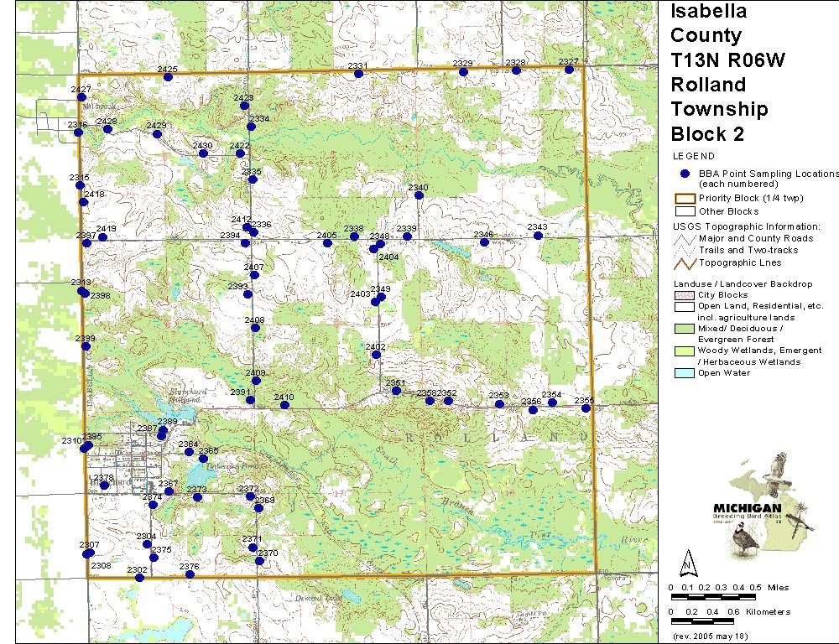Image resolution: width=839 pixels, height=644 pixels.
Task: Select sampling location 2343
Action: [538, 236]
